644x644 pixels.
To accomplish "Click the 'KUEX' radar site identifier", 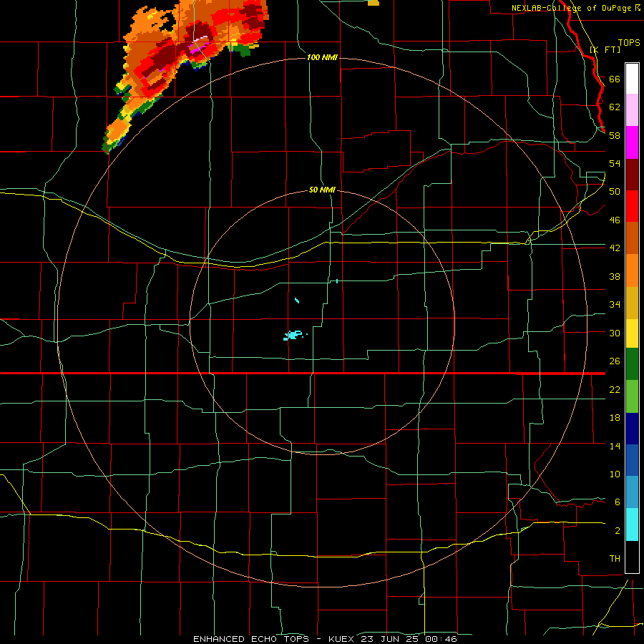I will pyautogui.click(x=341, y=639).
